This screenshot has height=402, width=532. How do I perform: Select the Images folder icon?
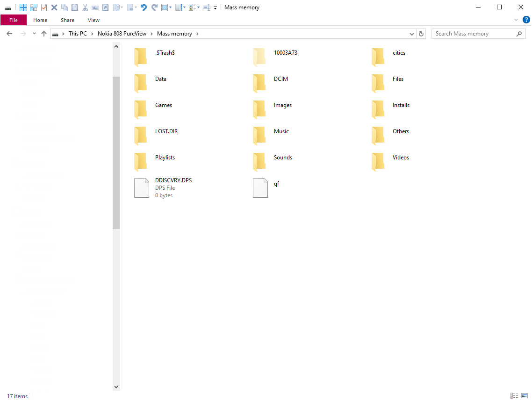tap(259, 109)
